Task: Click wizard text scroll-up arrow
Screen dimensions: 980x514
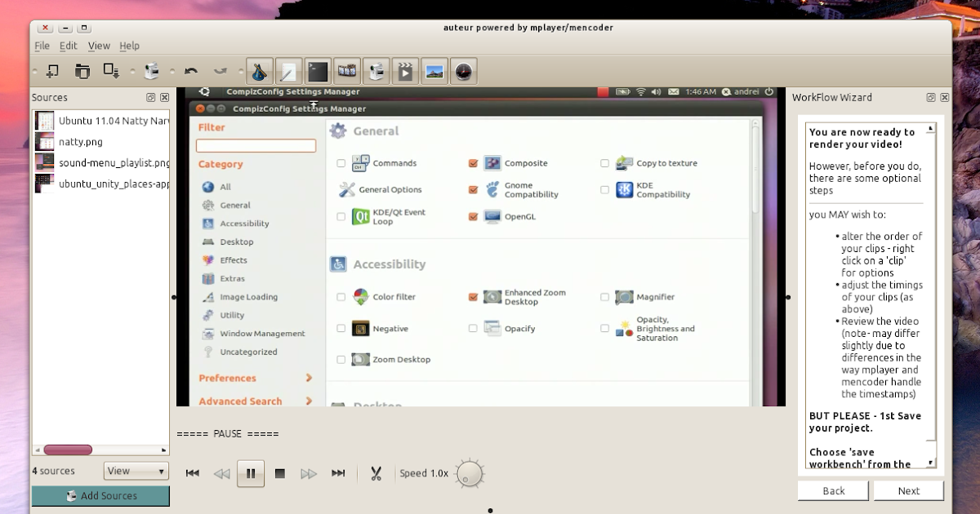Action: coord(930,130)
